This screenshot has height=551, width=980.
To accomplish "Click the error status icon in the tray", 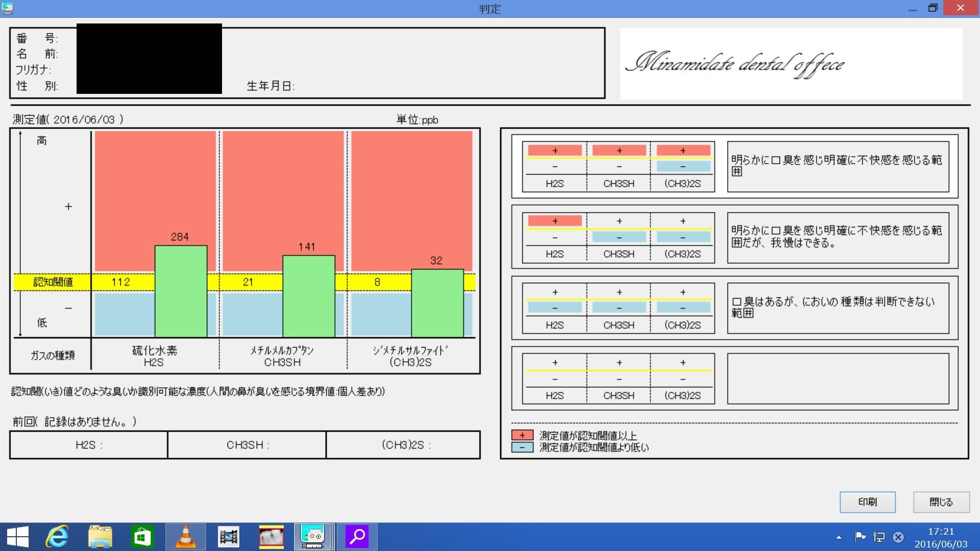I will (x=897, y=537).
